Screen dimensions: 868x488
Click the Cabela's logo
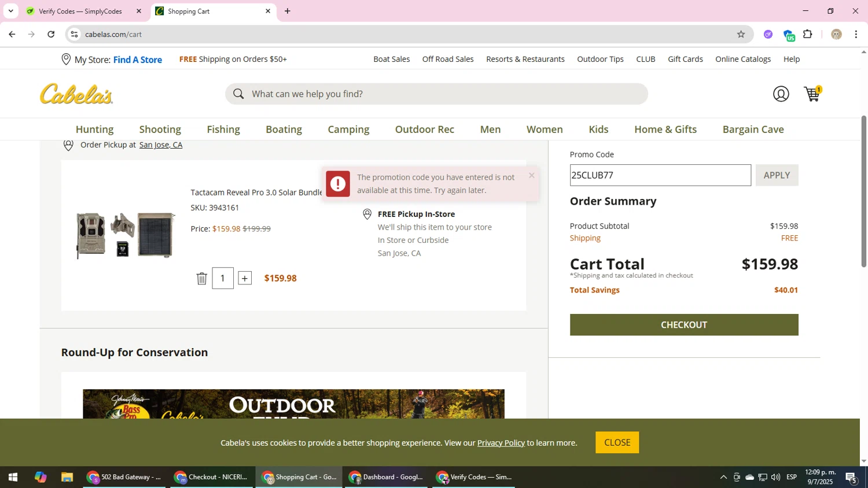pyautogui.click(x=76, y=94)
